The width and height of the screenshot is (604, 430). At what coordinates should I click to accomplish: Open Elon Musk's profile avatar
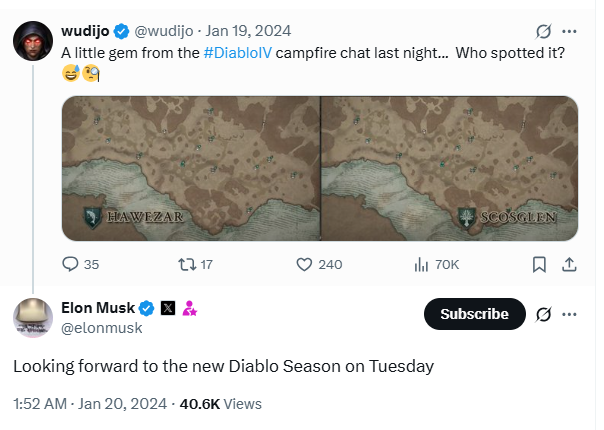pos(32,317)
